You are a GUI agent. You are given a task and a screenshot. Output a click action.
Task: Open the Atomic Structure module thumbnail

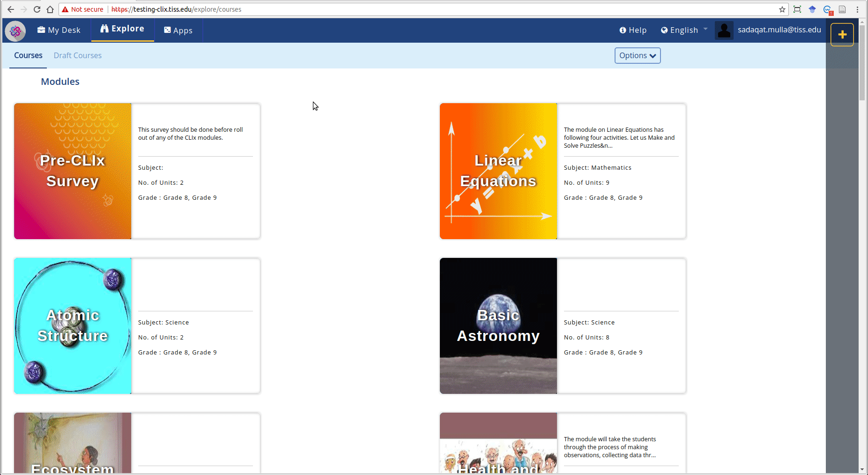tap(73, 326)
